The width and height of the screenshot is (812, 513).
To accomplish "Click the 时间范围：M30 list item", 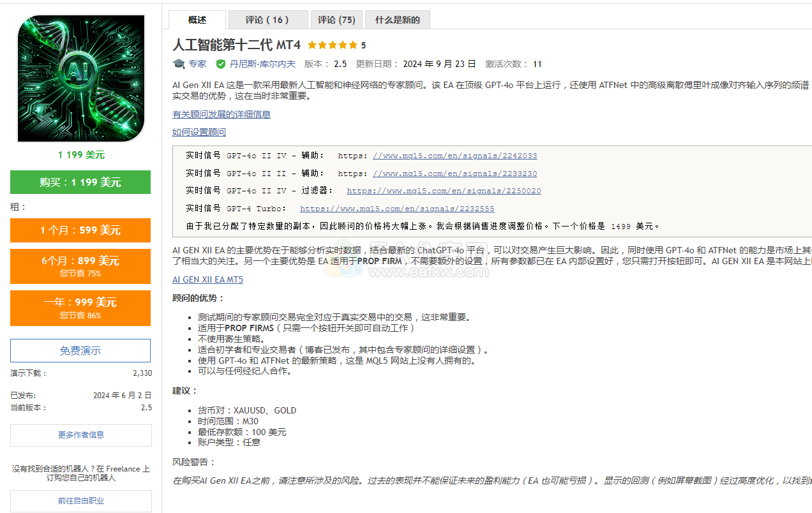I will 228,421.
